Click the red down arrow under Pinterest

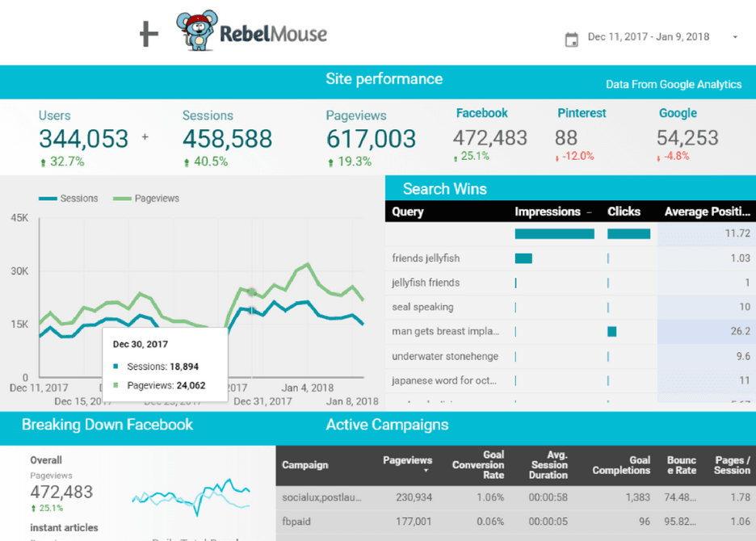click(557, 157)
